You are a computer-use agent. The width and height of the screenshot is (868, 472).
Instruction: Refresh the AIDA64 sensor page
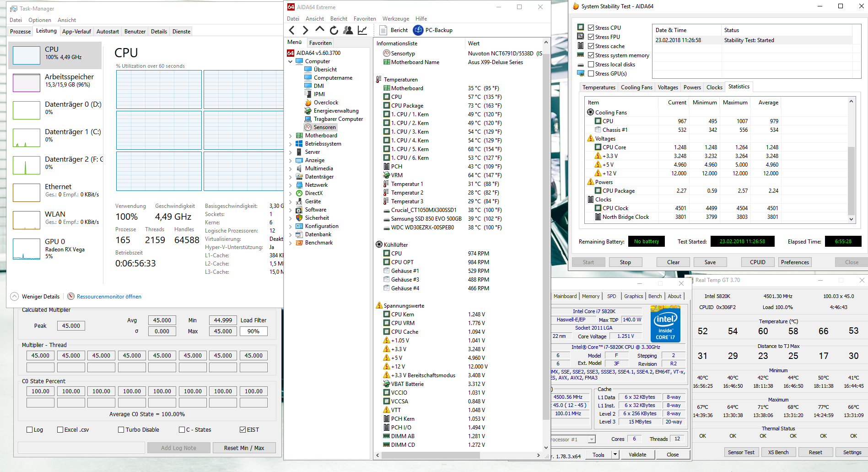coord(334,30)
